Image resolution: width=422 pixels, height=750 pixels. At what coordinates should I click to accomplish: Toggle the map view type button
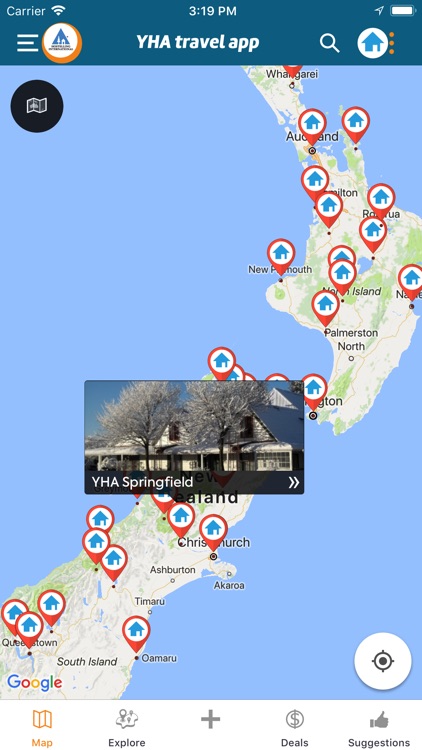(x=37, y=106)
